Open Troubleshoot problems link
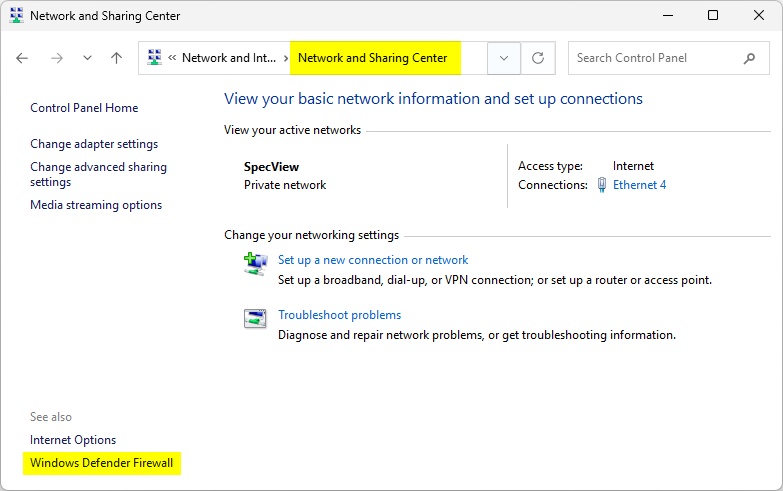 pos(340,315)
